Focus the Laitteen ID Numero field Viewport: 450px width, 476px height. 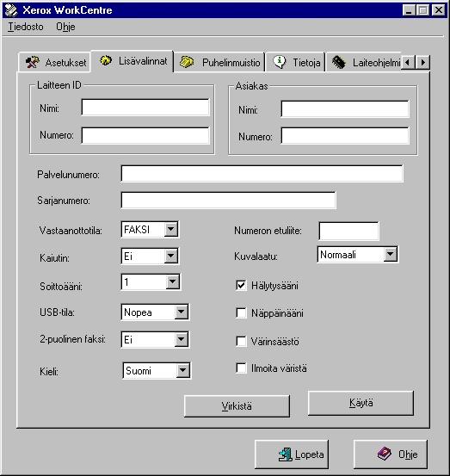point(145,135)
